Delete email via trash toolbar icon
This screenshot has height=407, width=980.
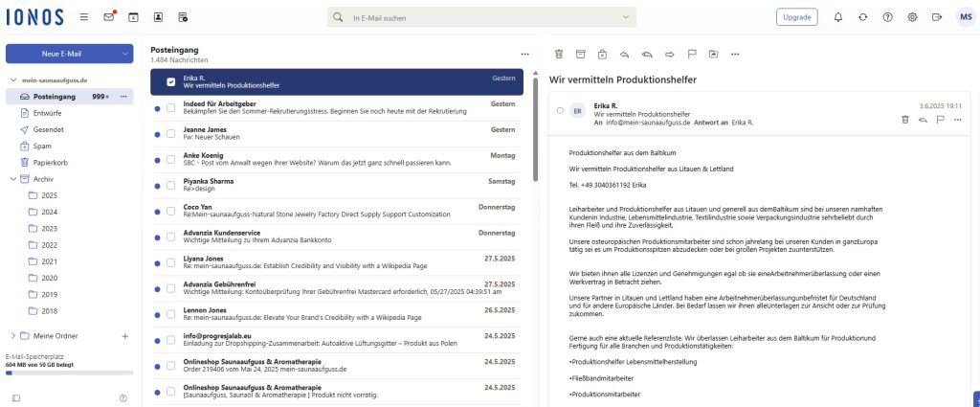click(559, 55)
